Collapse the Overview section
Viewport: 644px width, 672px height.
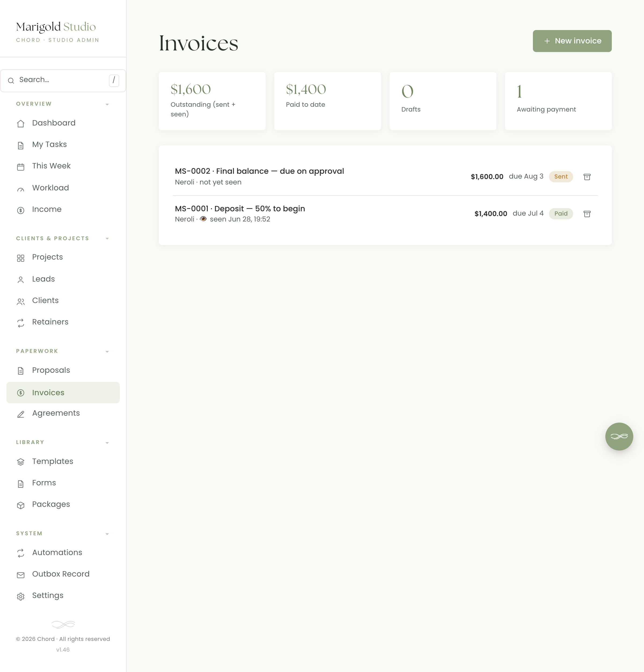107,104
